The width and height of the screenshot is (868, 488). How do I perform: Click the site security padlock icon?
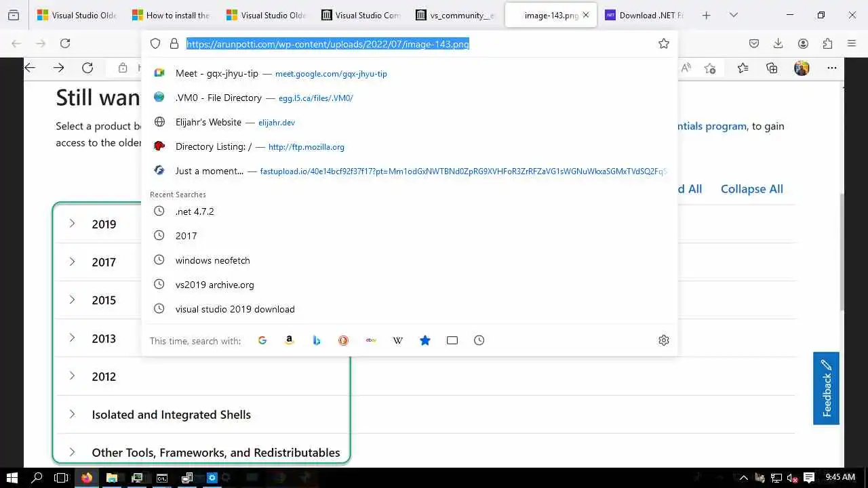pos(174,43)
